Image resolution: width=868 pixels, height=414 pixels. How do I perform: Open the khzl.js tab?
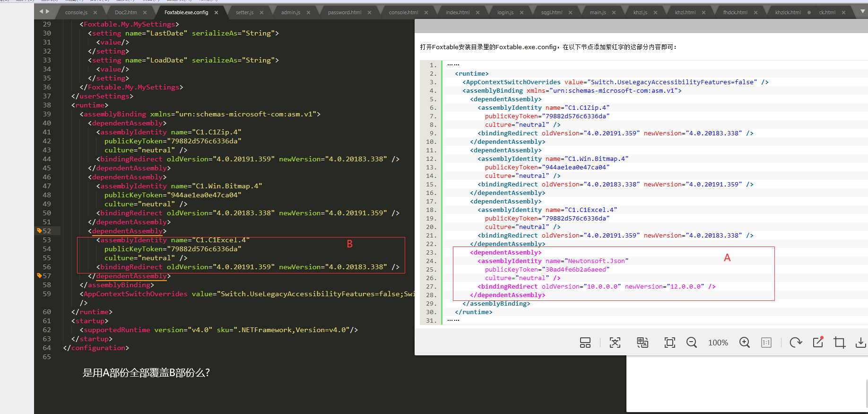click(x=640, y=13)
